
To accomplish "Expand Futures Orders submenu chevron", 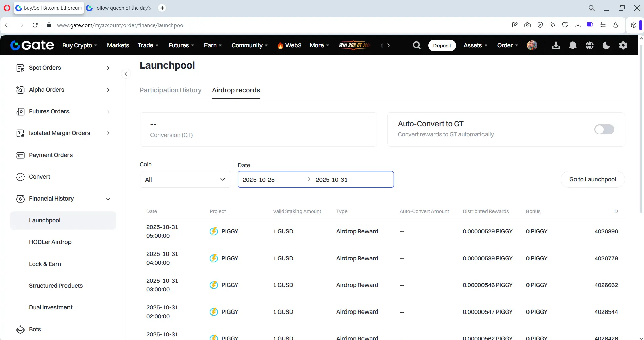I will coord(108,112).
